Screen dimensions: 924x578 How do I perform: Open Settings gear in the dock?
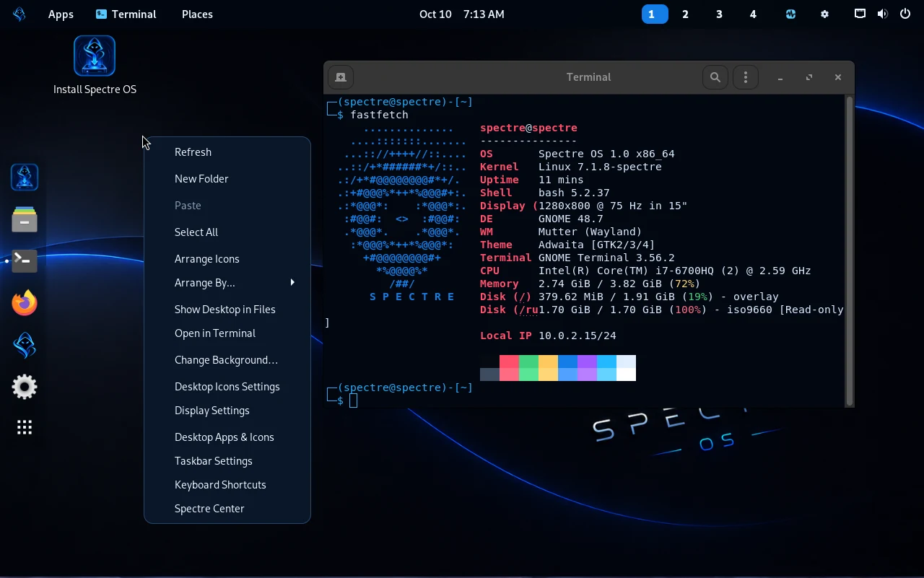(x=25, y=387)
